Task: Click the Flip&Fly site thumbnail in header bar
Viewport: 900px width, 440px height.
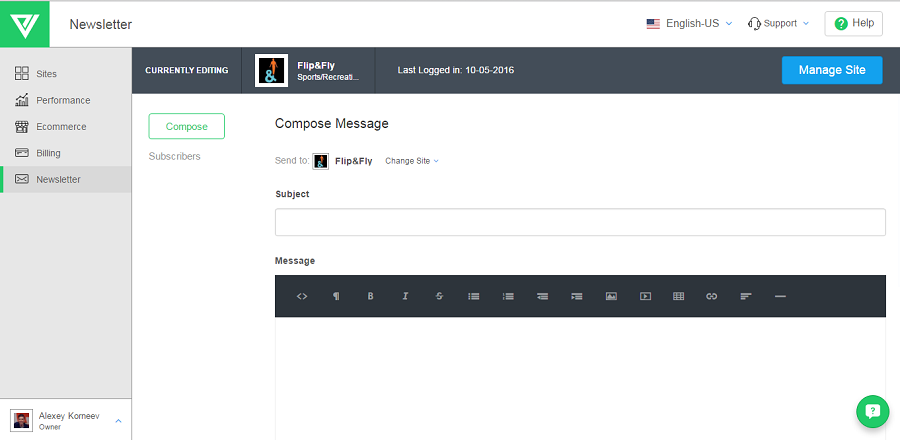Action: [271, 71]
